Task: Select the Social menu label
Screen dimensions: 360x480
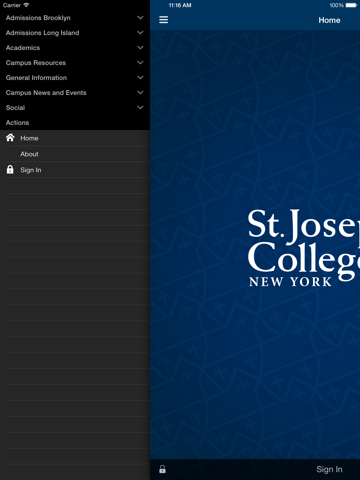Action: coord(15,108)
